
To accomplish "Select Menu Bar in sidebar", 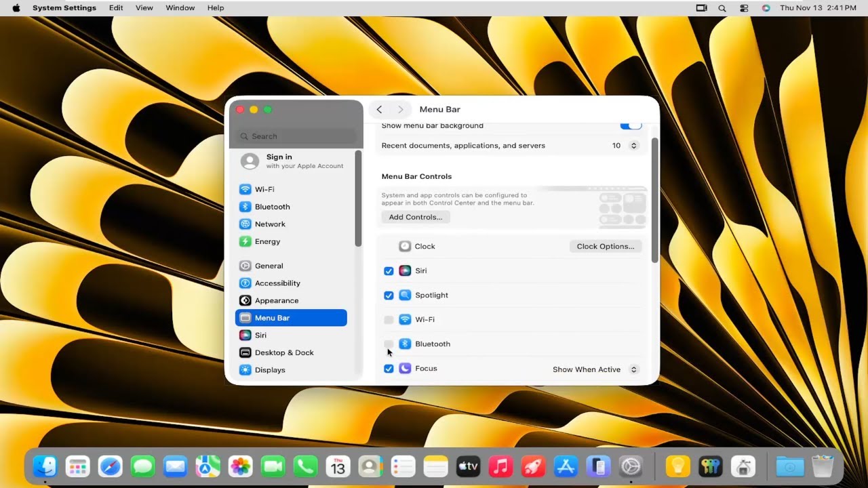I will (291, 318).
